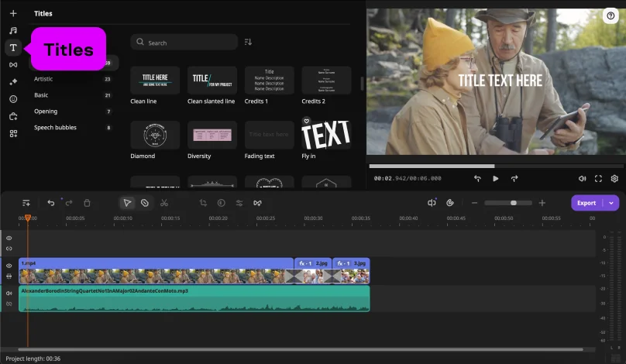Screen dimensions: 626x364
Task: Choose the Fly in title thumbnail
Action: [x=326, y=135]
